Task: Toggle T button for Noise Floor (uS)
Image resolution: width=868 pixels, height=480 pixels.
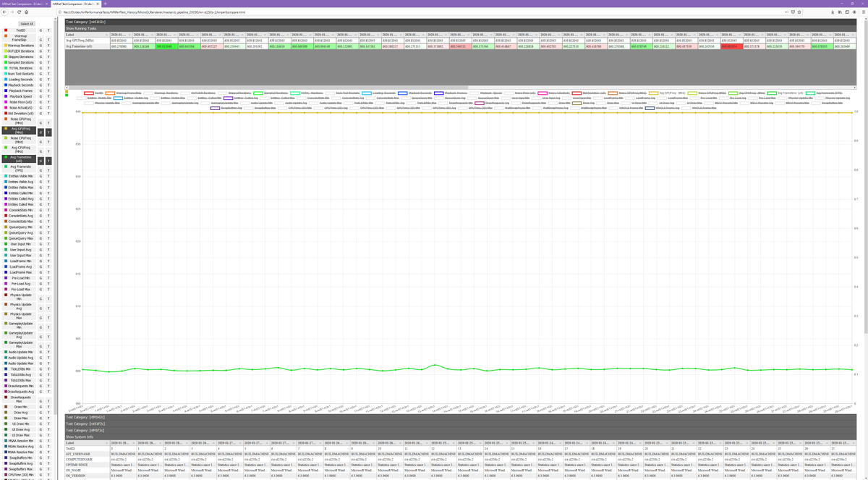Action: tap(48, 102)
